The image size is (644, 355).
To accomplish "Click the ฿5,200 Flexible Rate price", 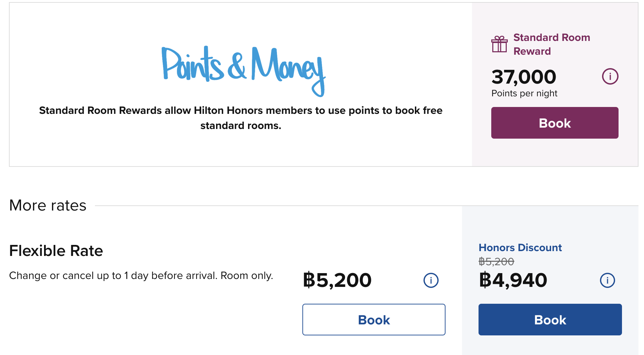I will pos(337,280).
